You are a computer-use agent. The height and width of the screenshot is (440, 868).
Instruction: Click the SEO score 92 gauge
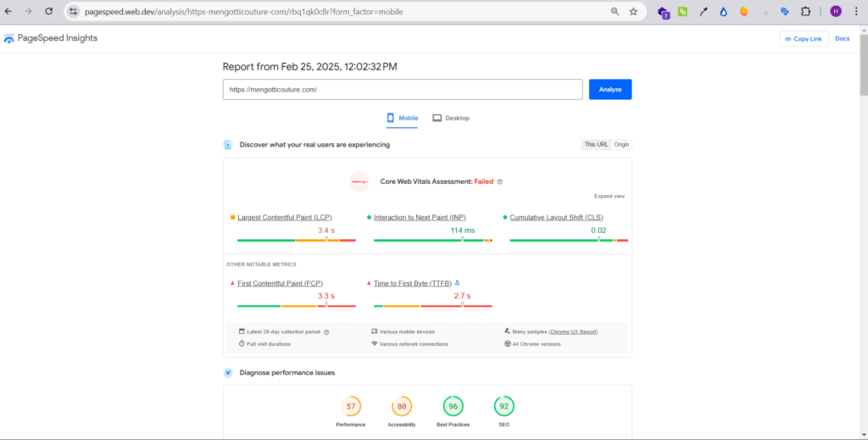pyautogui.click(x=504, y=406)
